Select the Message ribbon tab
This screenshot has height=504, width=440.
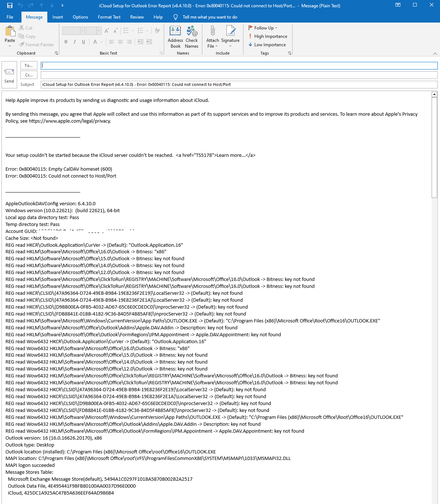[34, 17]
